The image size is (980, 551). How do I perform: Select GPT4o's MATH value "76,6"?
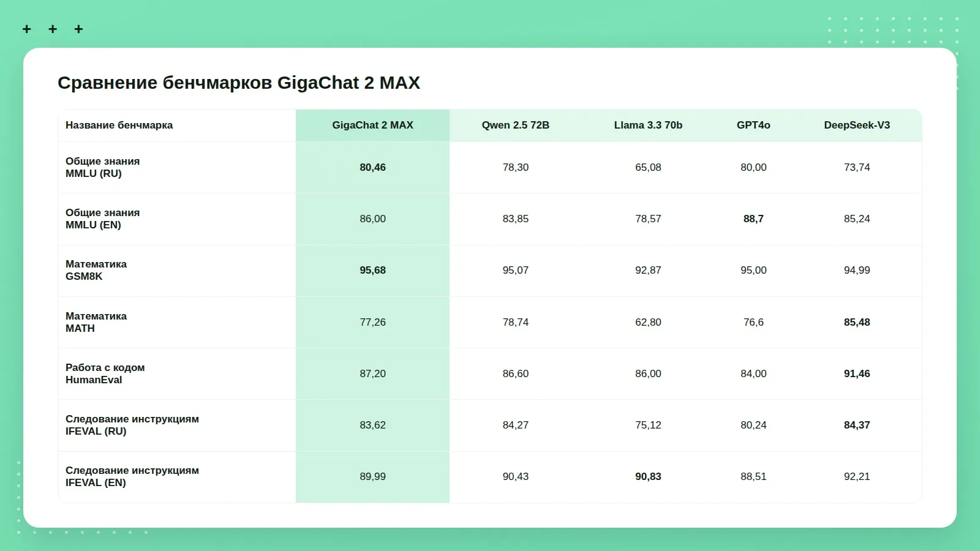(x=753, y=322)
